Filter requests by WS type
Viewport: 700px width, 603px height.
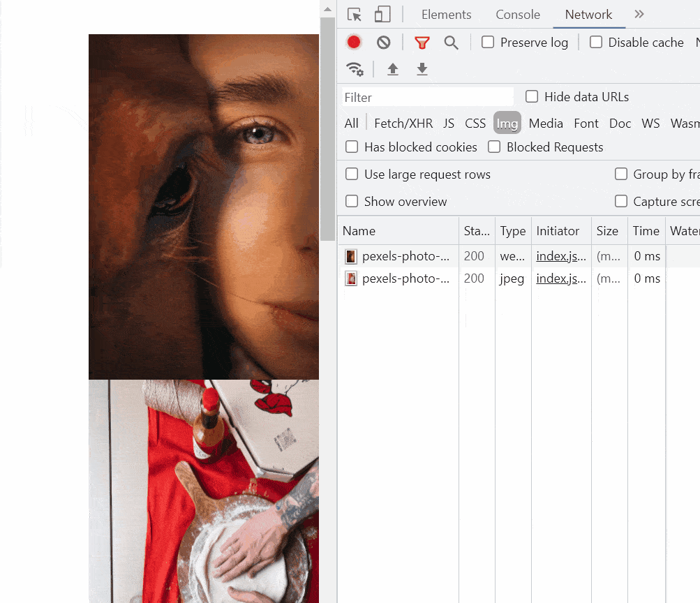tap(650, 124)
